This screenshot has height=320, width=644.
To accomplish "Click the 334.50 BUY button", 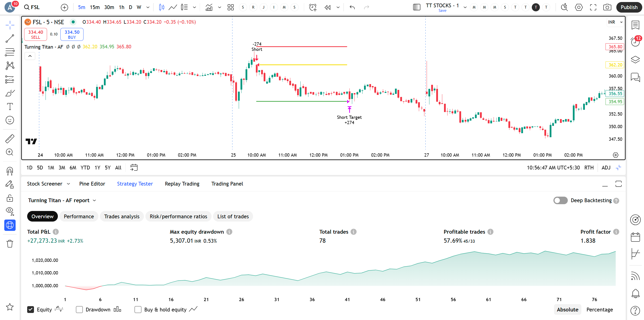I will click(x=72, y=34).
